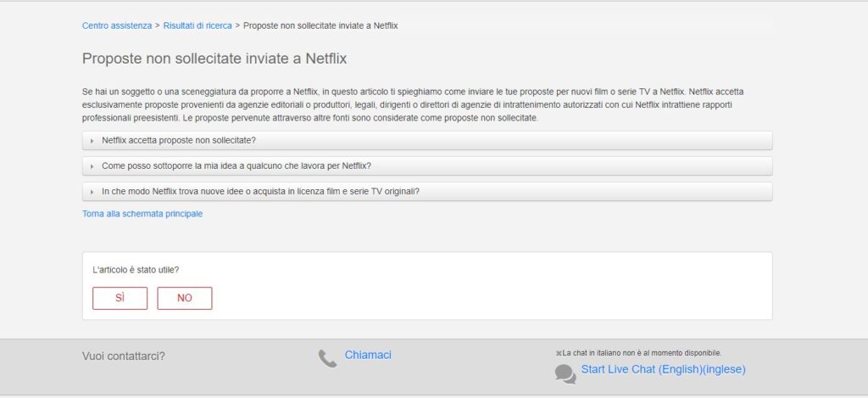868x398 pixels.
Task: Click the small x icon before chat notice
Action: 559,353
